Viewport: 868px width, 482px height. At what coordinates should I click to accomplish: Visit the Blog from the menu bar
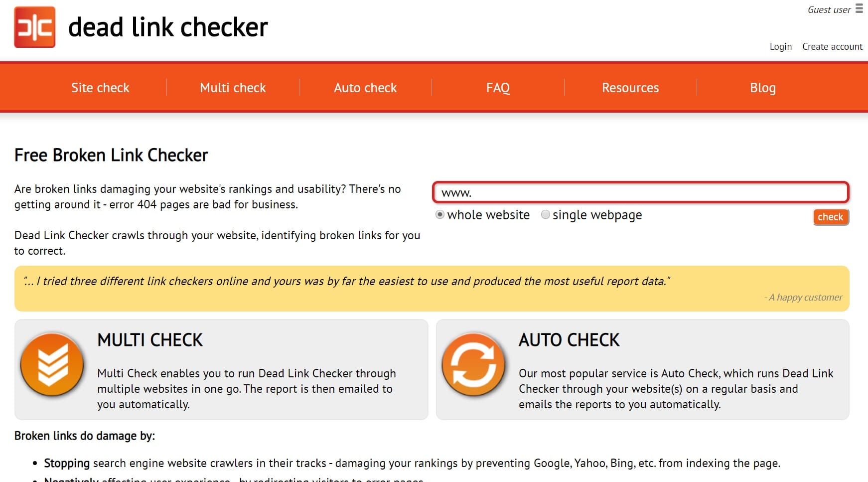(x=763, y=88)
